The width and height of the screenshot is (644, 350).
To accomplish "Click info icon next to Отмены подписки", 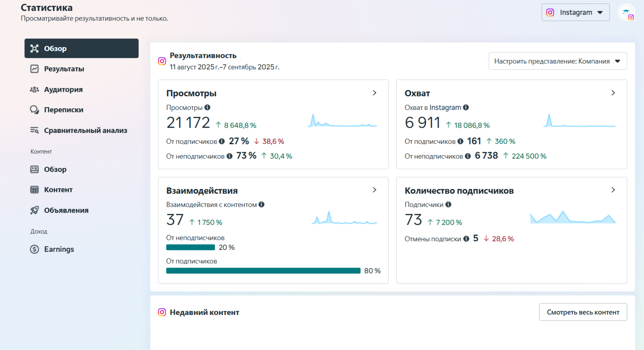I will tap(466, 239).
